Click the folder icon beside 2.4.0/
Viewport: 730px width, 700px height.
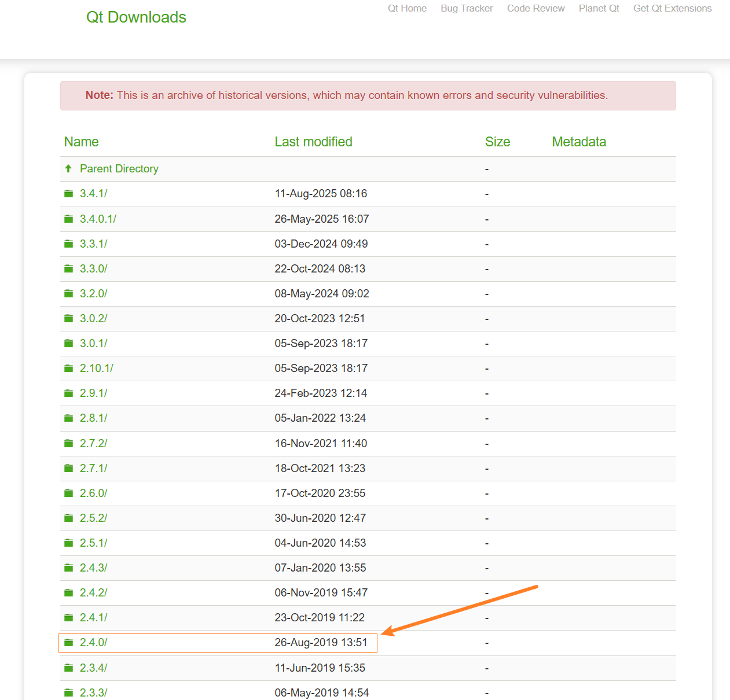[x=68, y=642]
